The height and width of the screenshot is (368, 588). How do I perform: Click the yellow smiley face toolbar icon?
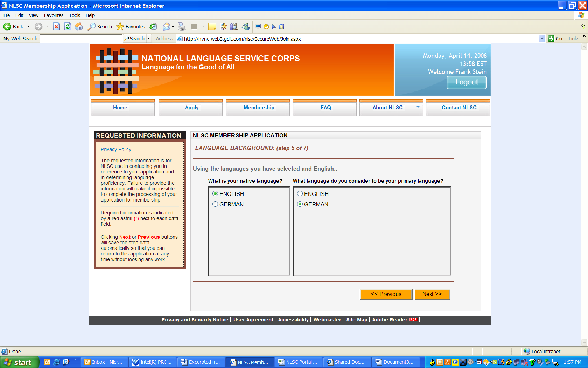pyautogui.click(x=266, y=27)
